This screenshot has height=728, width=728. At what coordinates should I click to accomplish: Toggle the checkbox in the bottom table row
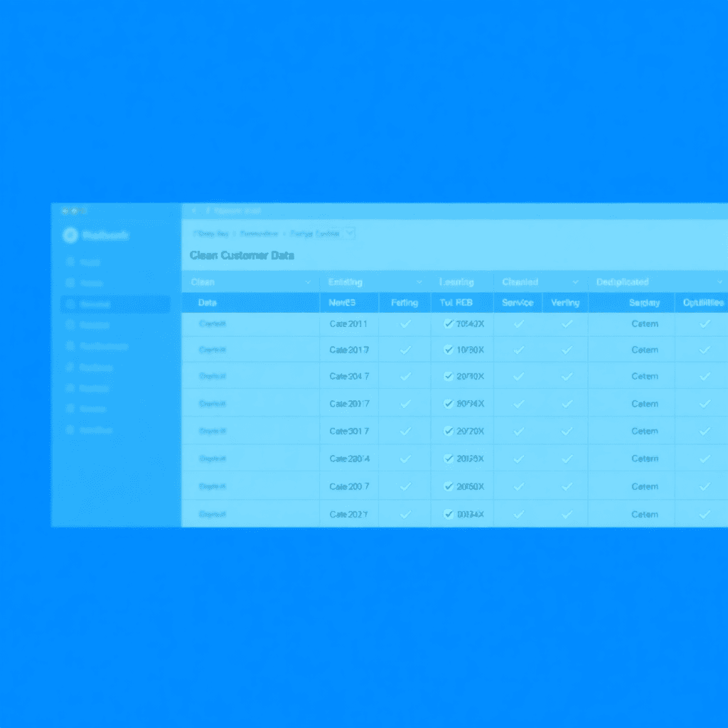coord(449,514)
